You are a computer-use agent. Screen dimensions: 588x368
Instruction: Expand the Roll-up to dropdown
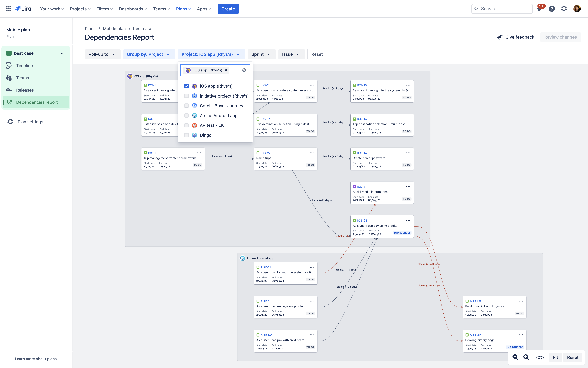click(102, 54)
